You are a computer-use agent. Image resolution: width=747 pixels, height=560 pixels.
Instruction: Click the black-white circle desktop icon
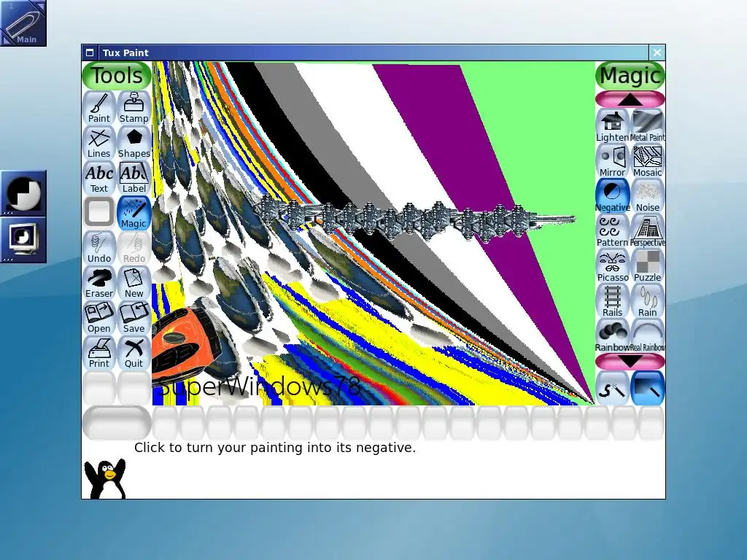pos(23,192)
